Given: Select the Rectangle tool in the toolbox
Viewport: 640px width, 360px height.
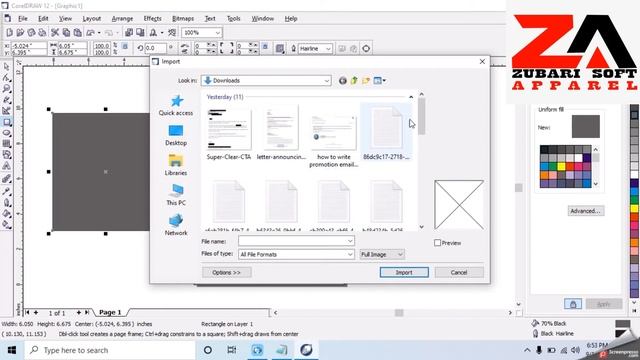Looking at the screenshot, I should 7,122.
